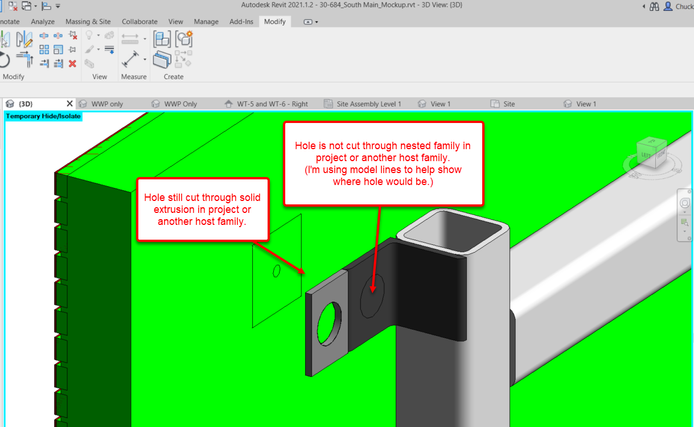Open the Massing & Site tab
The image size is (694, 427).
click(88, 21)
